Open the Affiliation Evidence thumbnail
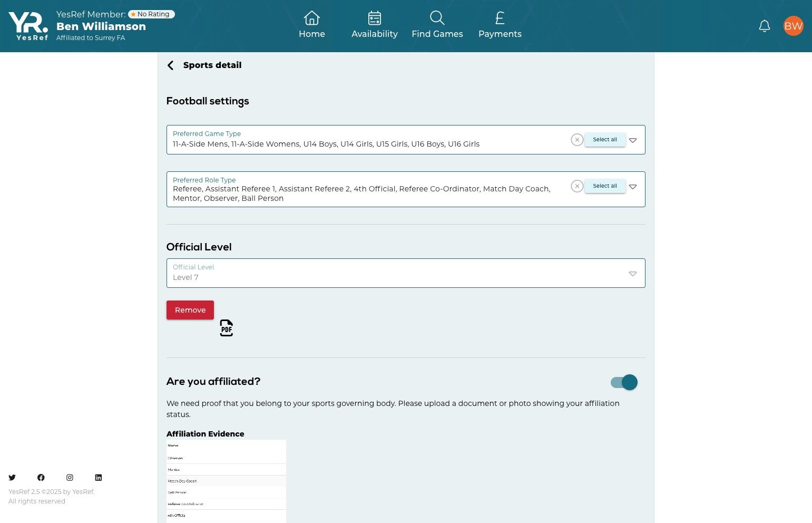 coord(226,481)
